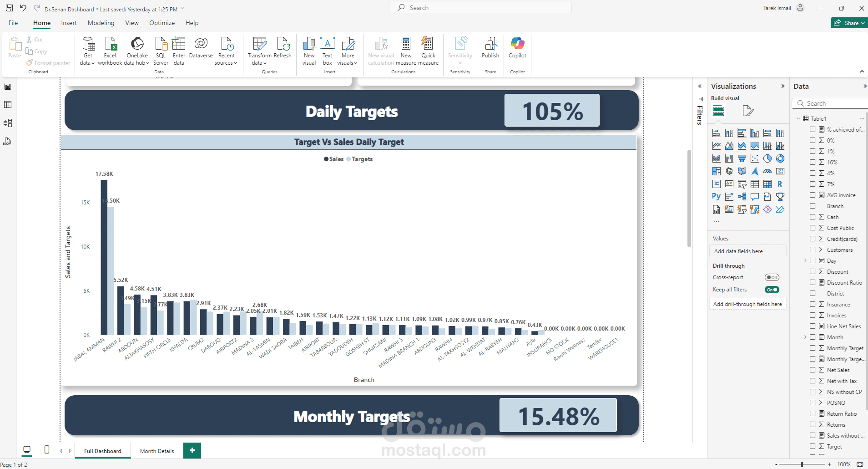The height and width of the screenshot is (469, 868).
Task: Switch to Report view in sidebar
Action: coord(8,87)
